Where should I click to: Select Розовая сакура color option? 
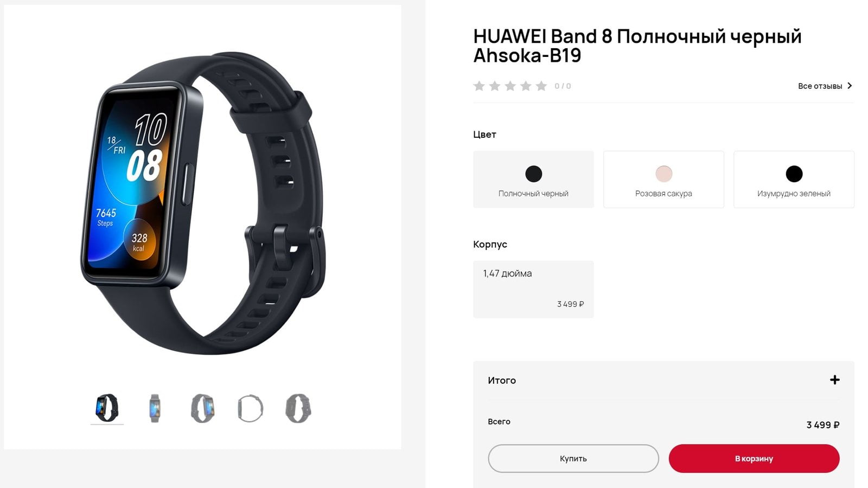(x=663, y=179)
